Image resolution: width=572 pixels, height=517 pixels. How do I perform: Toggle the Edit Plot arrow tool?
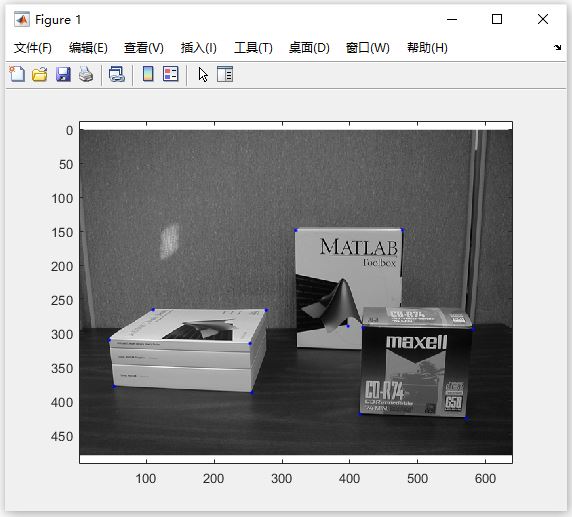203,75
